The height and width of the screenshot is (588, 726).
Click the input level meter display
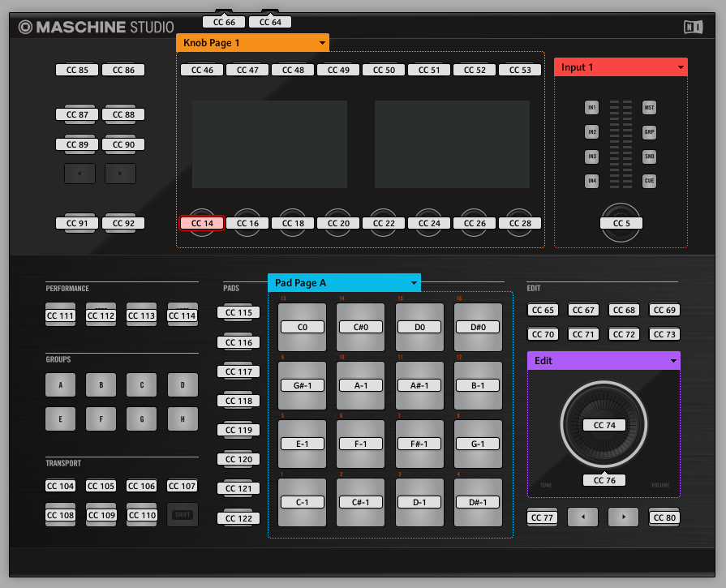621,144
